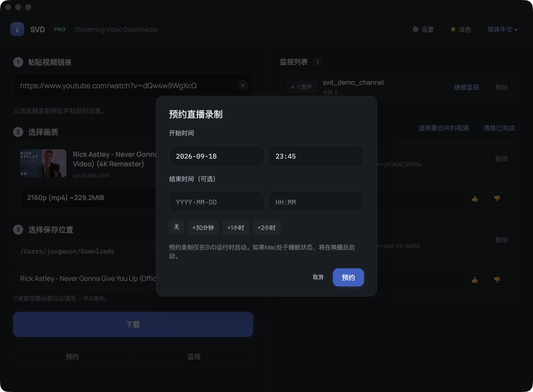Switch to light theme with the sun icon

pyautogui.click(x=453, y=29)
